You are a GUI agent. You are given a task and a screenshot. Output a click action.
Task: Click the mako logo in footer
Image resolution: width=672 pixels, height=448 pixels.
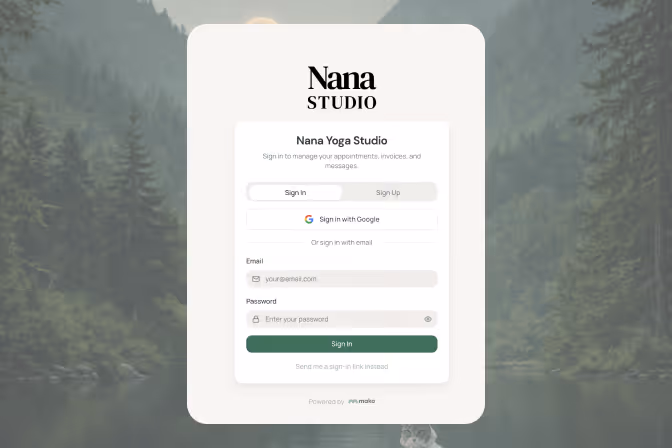(x=362, y=401)
